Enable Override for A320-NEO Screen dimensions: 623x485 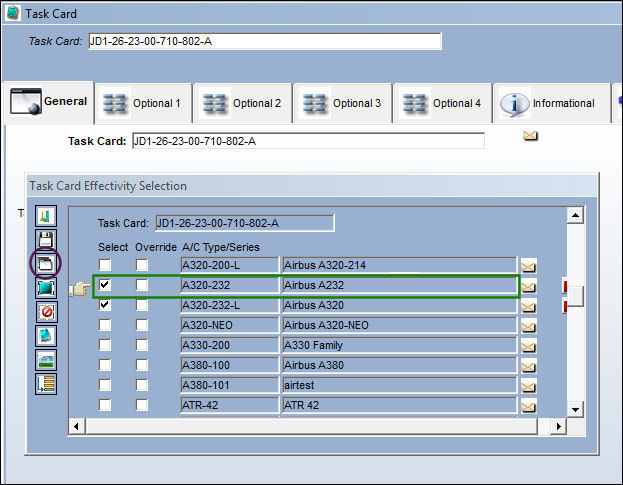pos(142,325)
